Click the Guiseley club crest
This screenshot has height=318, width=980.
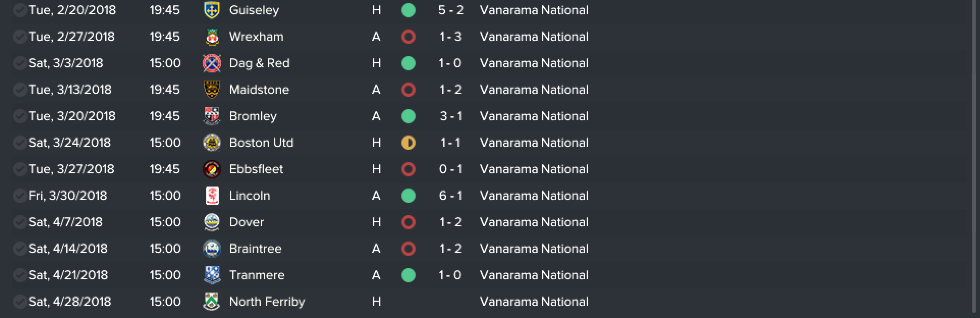coord(211,10)
